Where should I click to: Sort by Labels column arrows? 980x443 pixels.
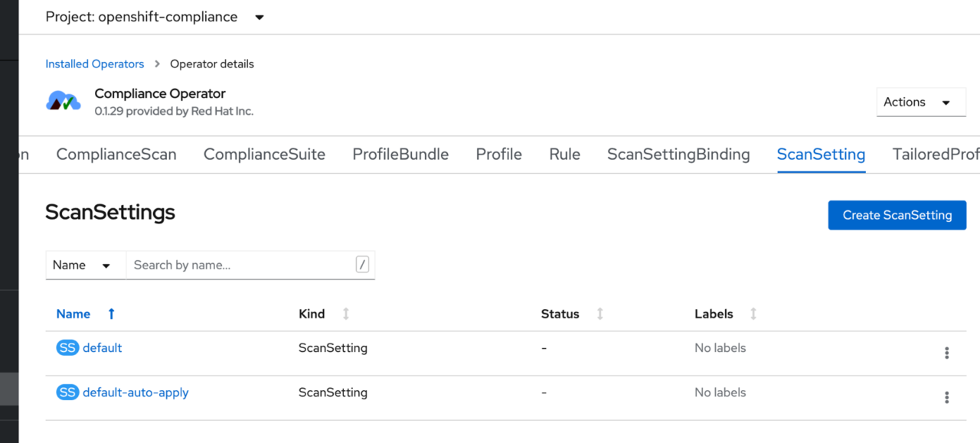(753, 314)
